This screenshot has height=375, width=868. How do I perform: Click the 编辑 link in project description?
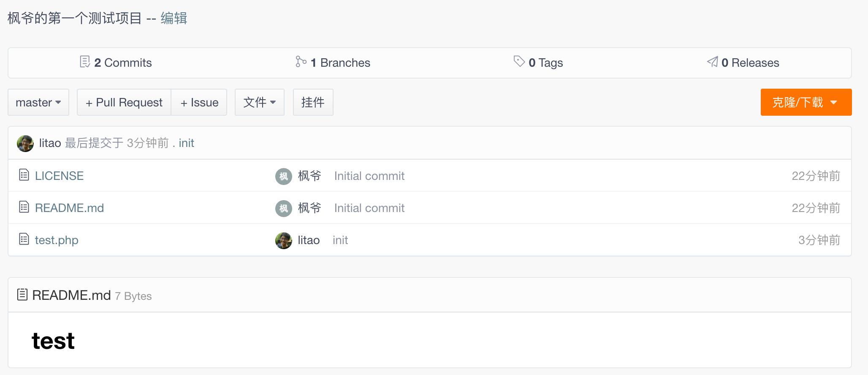[174, 18]
